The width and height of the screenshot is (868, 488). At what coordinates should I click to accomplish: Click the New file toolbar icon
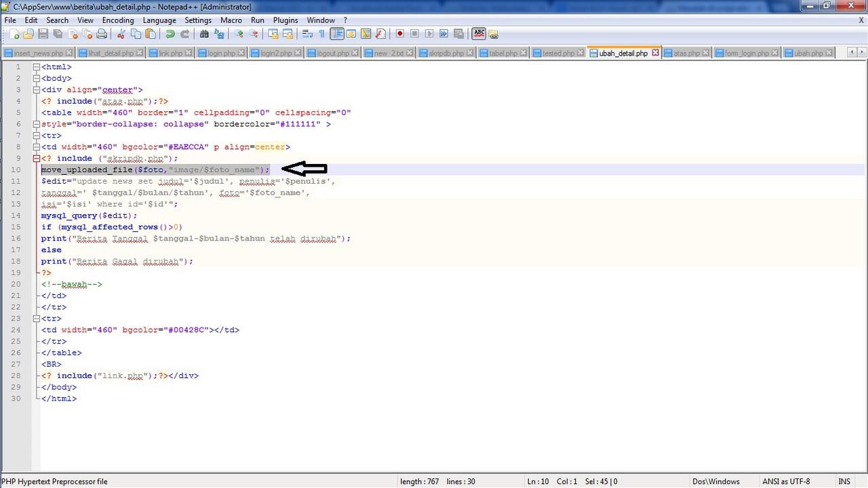coord(14,34)
